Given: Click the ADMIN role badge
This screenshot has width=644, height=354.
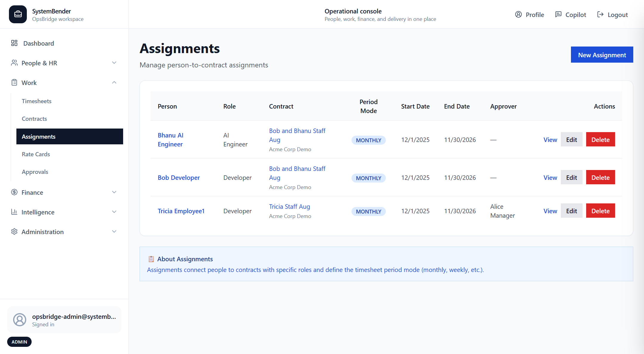Looking at the screenshot, I should click(x=19, y=342).
